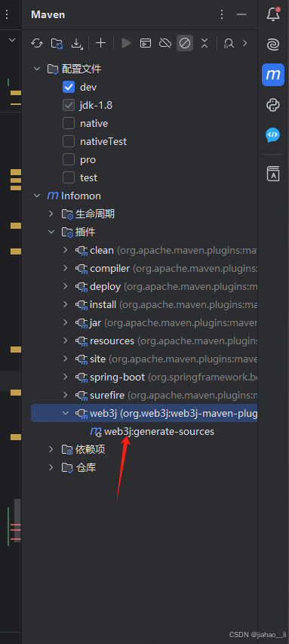Expand the site plugin node
The image size is (289, 644).
(66, 359)
